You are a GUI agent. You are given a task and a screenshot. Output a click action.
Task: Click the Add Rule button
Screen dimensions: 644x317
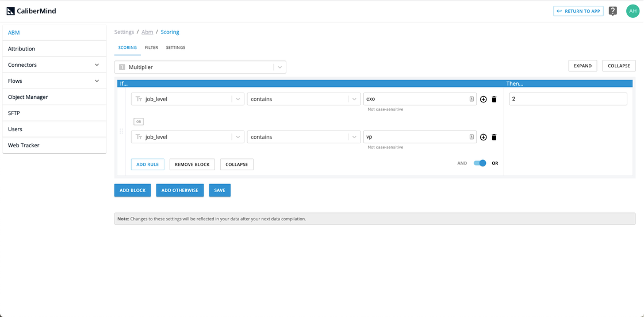click(147, 165)
